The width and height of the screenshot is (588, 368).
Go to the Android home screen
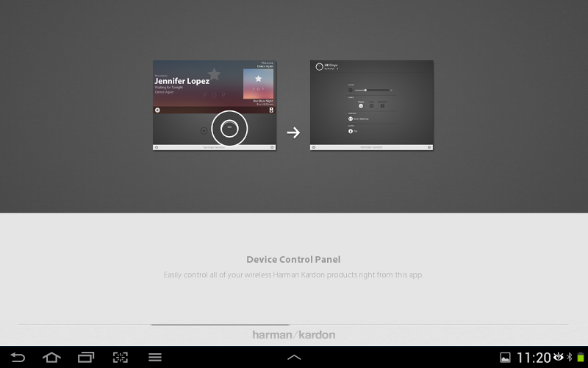pyautogui.click(x=51, y=357)
